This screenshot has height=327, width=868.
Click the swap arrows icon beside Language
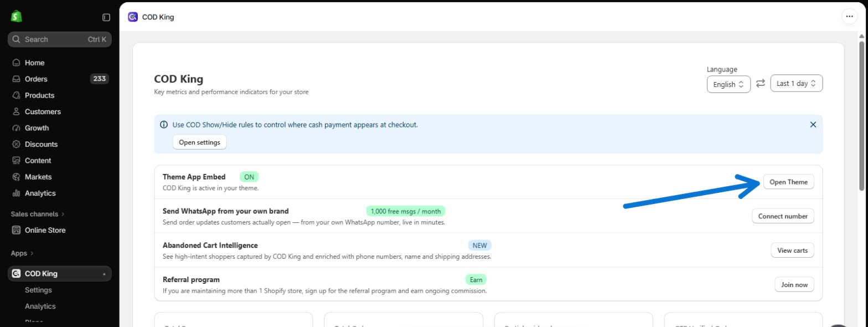[x=761, y=83]
